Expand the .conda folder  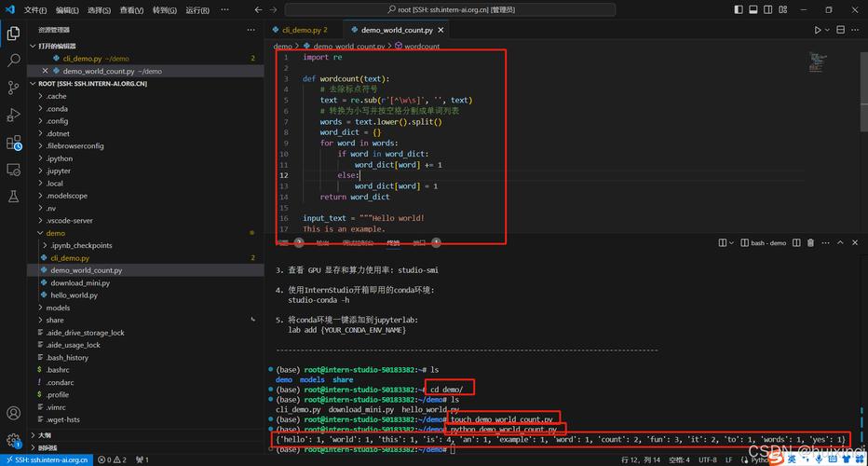tap(56, 108)
